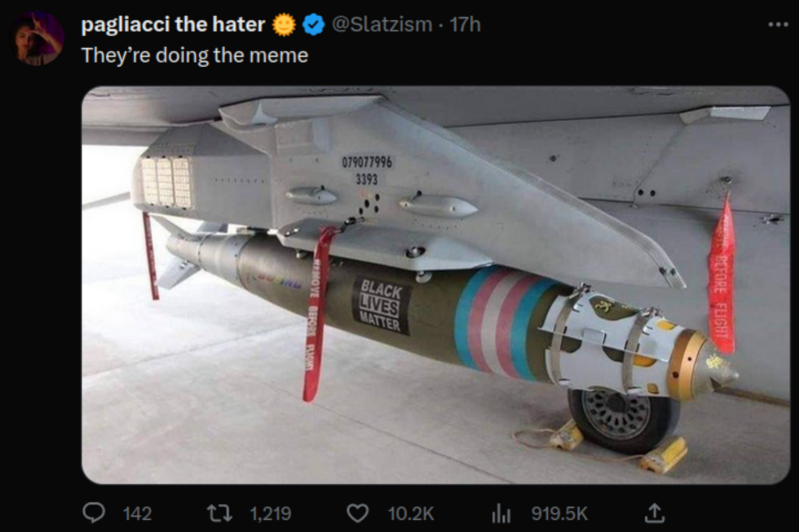The width and height of the screenshot is (799, 532).
Task: Click the 142 replies count
Action: (137, 513)
